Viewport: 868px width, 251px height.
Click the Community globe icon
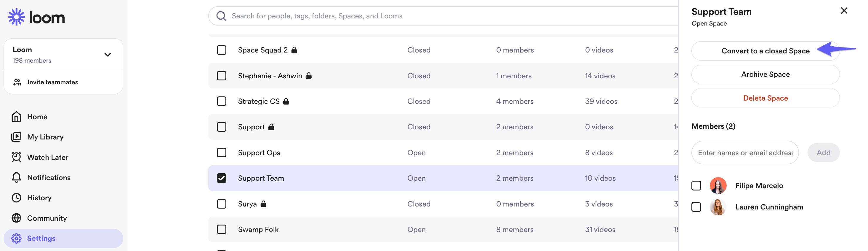(x=16, y=218)
